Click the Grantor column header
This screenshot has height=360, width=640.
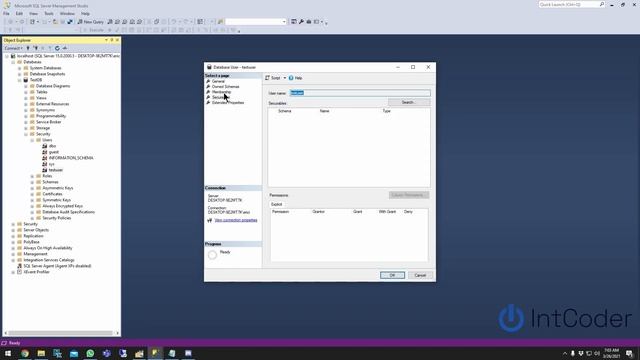click(318, 211)
